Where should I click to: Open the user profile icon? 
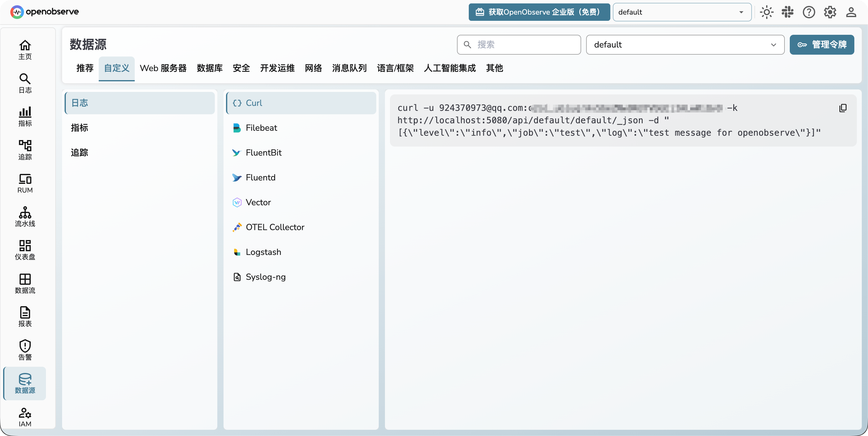pos(851,12)
